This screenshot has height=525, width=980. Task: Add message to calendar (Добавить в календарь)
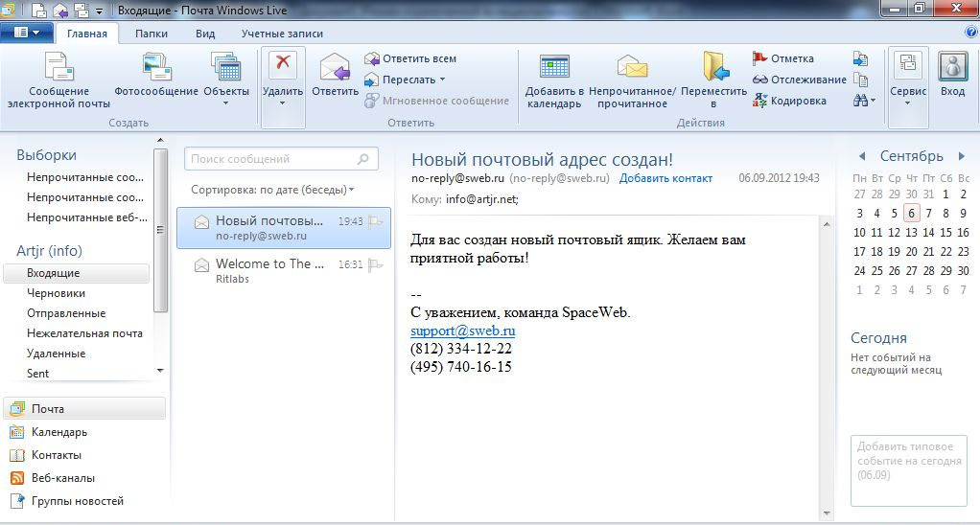[x=554, y=80]
